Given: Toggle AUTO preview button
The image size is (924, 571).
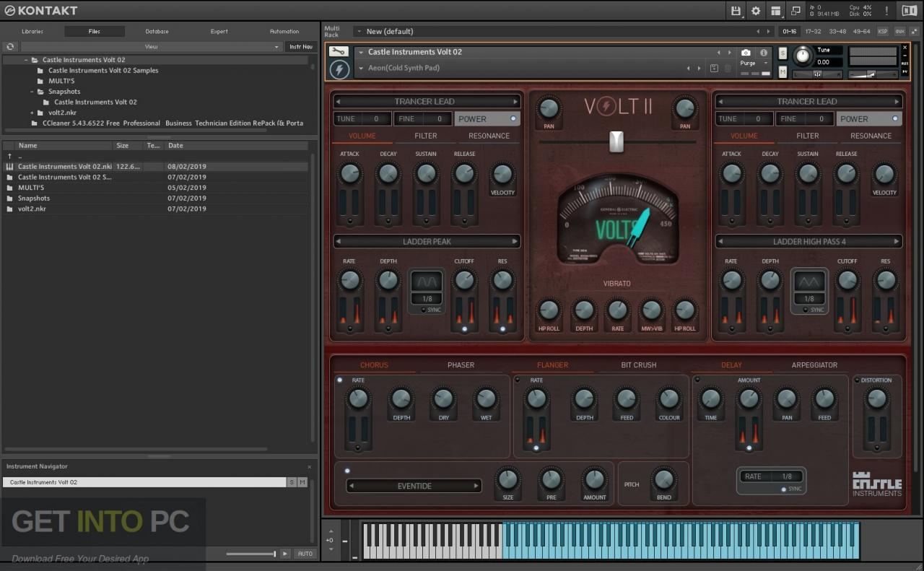Looking at the screenshot, I should 305,554.
